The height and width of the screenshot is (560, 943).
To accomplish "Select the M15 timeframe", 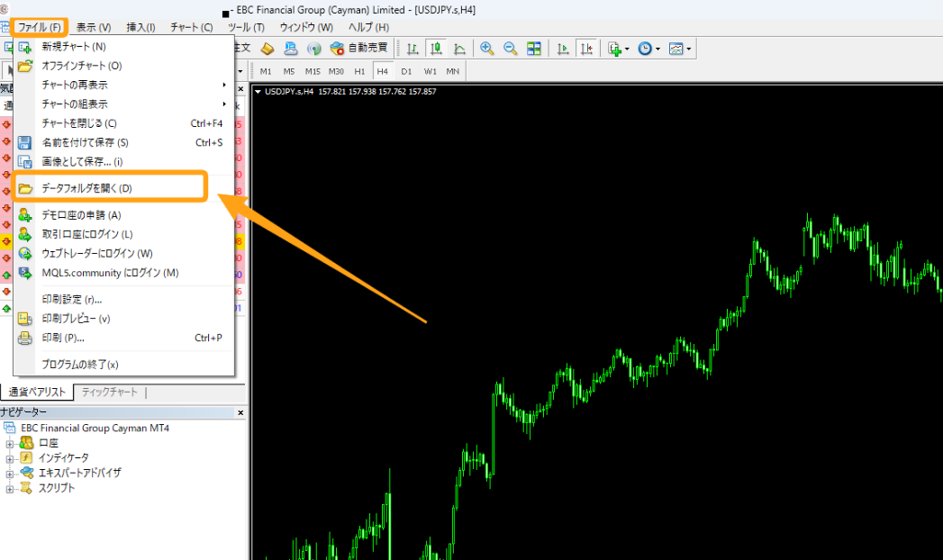I will pos(313,71).
